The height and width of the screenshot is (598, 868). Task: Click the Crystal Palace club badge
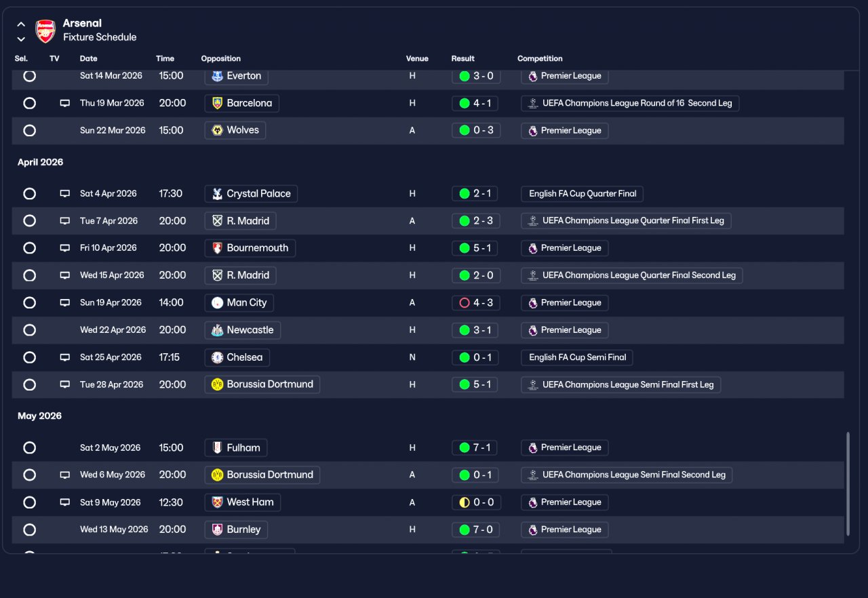point(217,194)
